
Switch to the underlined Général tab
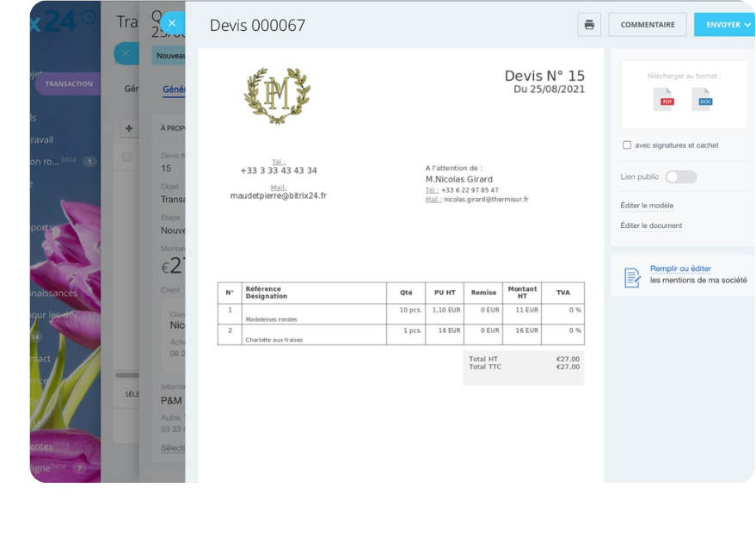[173, 89]
